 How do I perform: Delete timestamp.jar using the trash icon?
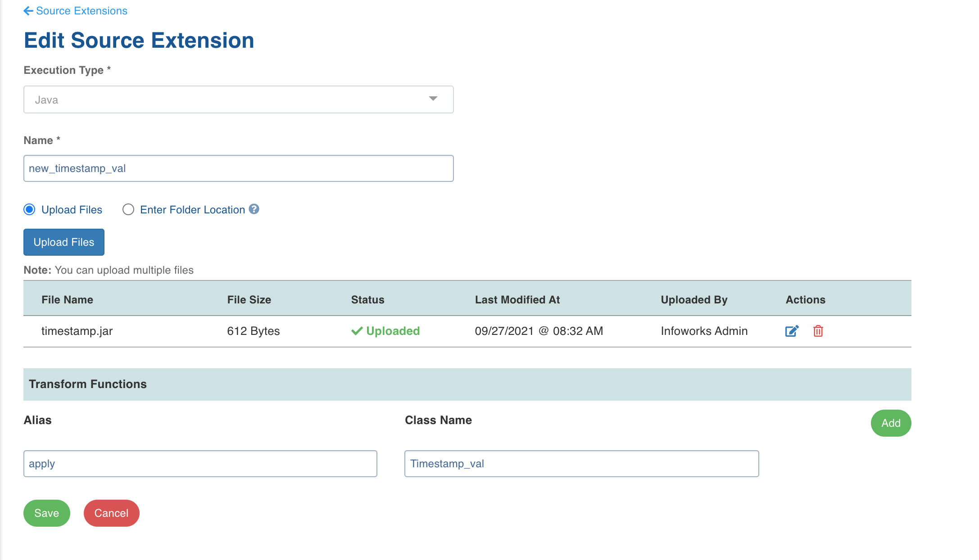point(818,331)
